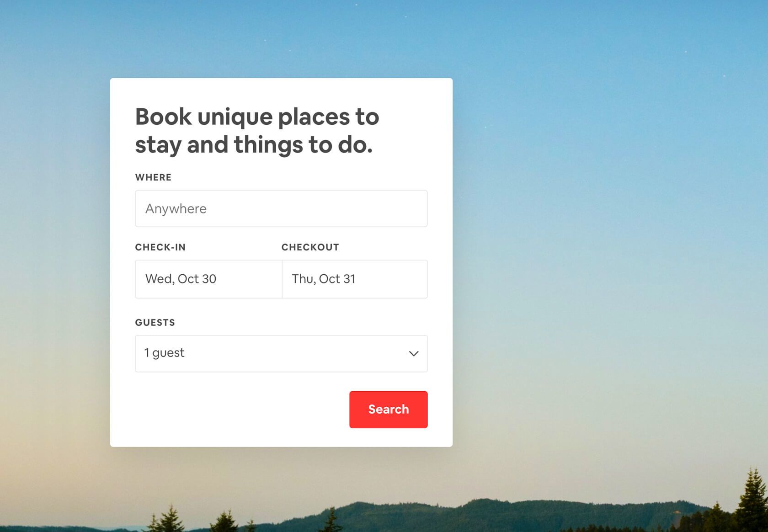768x532 pixels.
Task: Click the Book unique places heading
Action: (257, 131)
